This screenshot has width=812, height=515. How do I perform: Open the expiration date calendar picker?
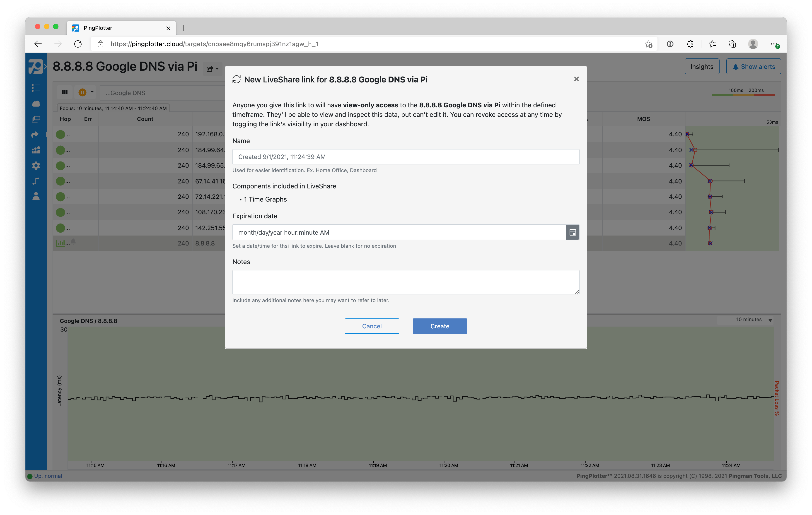[572, 232]
